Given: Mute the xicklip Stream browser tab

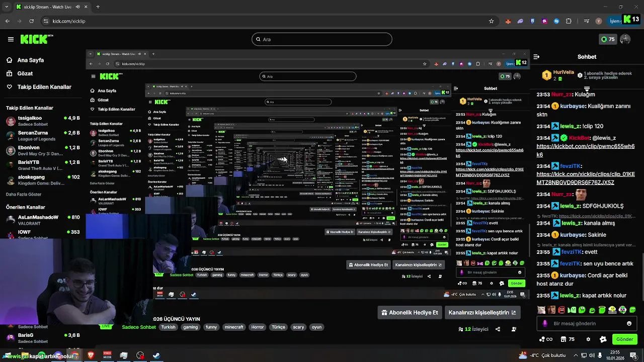Looking at the screenshot, I should click(77, 7).
